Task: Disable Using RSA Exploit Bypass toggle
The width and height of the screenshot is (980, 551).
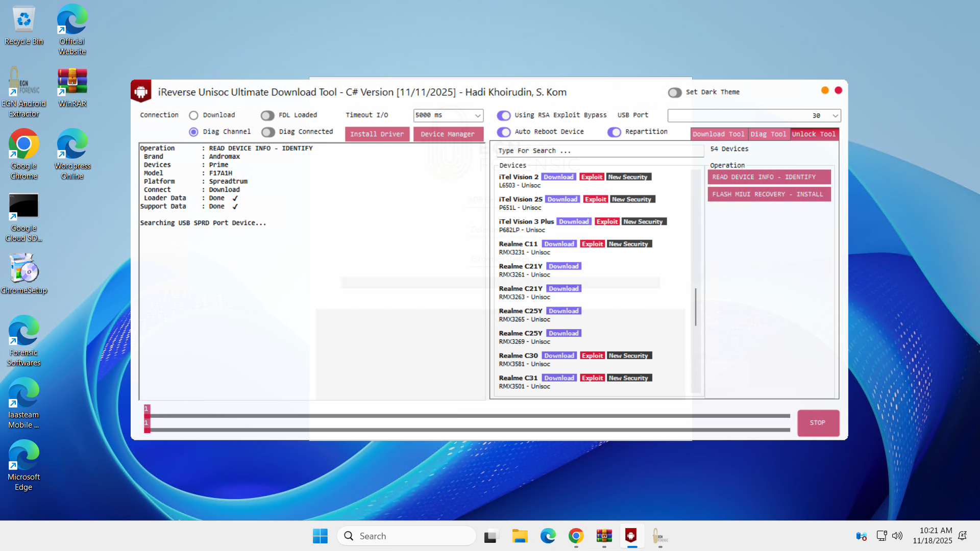Action: tap(504, 115)
